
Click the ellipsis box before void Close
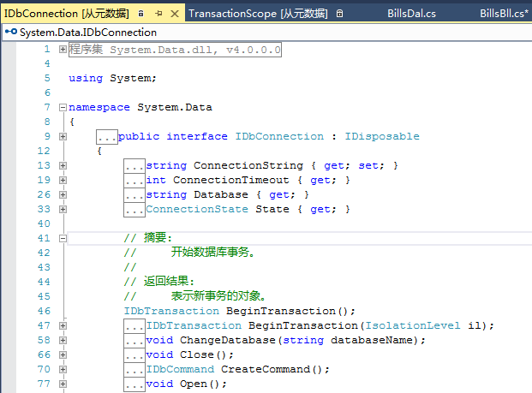point(134,355)
